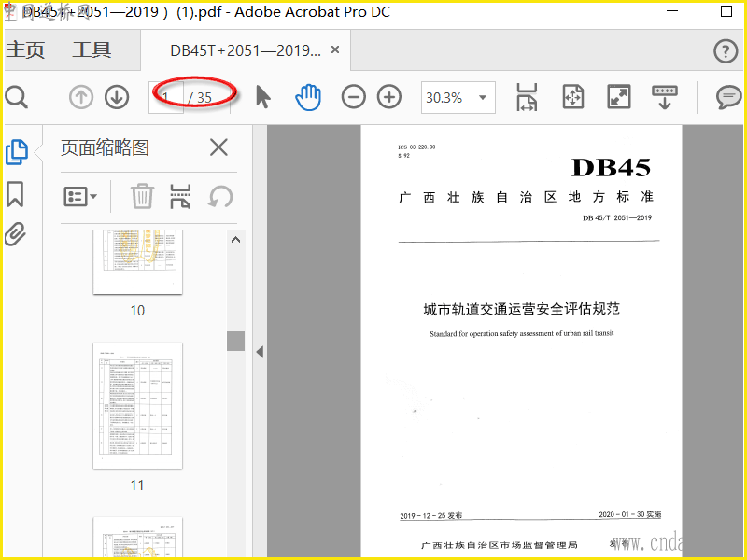Click the thumbnail panel scrollbar handle
747x560 pixels.
point(235,341)
